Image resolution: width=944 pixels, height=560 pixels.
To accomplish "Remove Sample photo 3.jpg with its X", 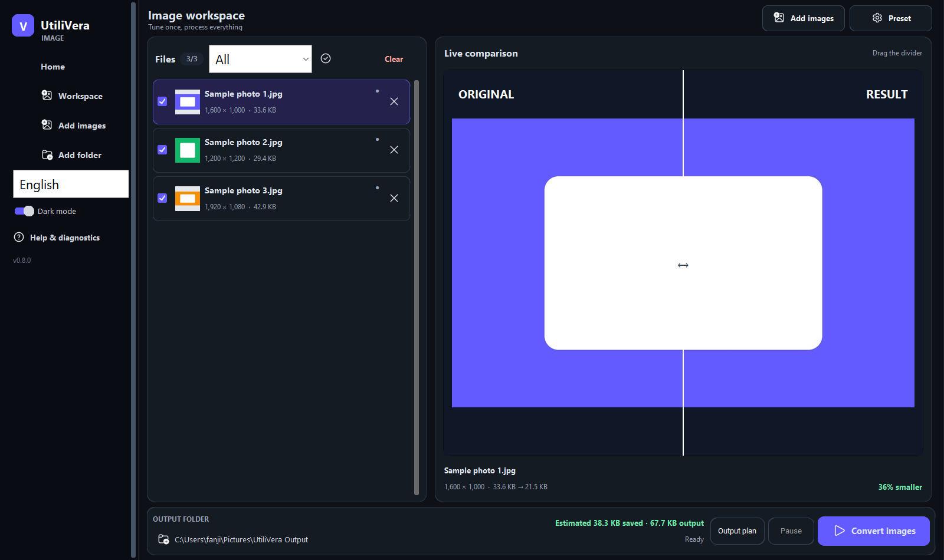I will [394, 198].
